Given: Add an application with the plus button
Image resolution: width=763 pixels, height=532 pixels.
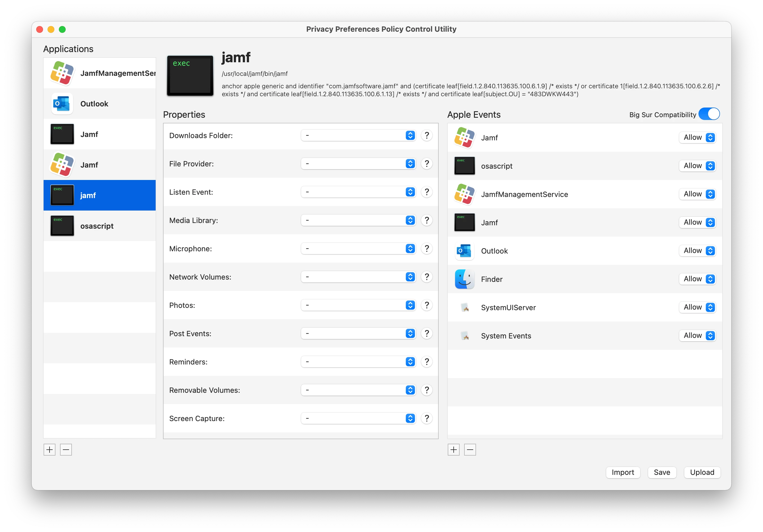Looking at the screenshot, I should [x=50, y=450].
